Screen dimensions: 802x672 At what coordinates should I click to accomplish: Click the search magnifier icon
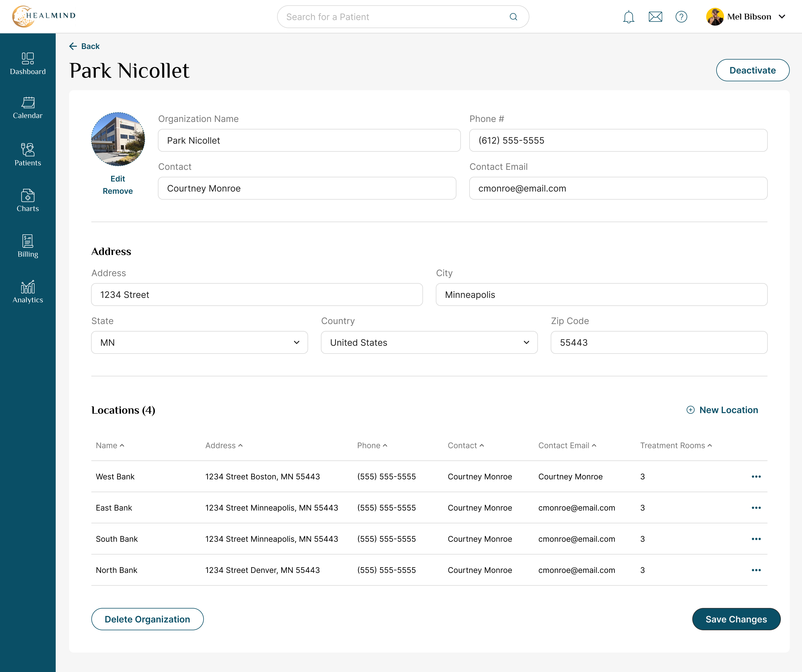pos(513,17)
